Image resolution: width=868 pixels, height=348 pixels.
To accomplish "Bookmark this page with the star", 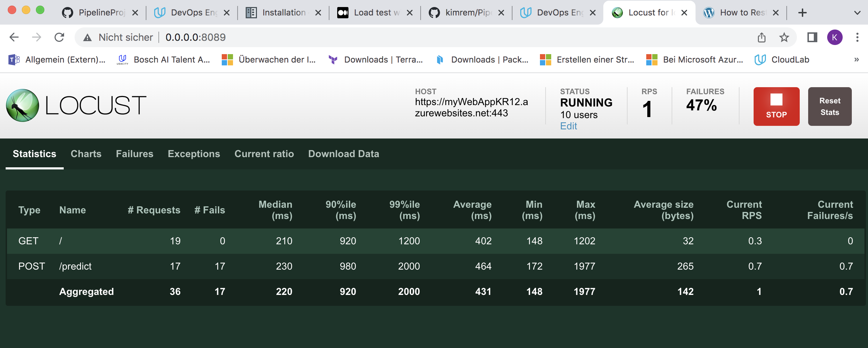I will pyautogui.click(x=784, y=37).
